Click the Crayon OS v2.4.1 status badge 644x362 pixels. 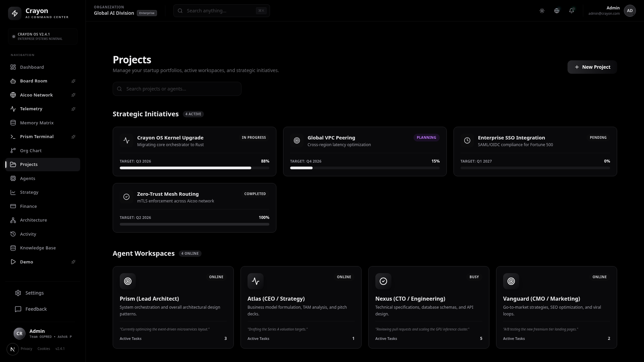click(43, 36)
